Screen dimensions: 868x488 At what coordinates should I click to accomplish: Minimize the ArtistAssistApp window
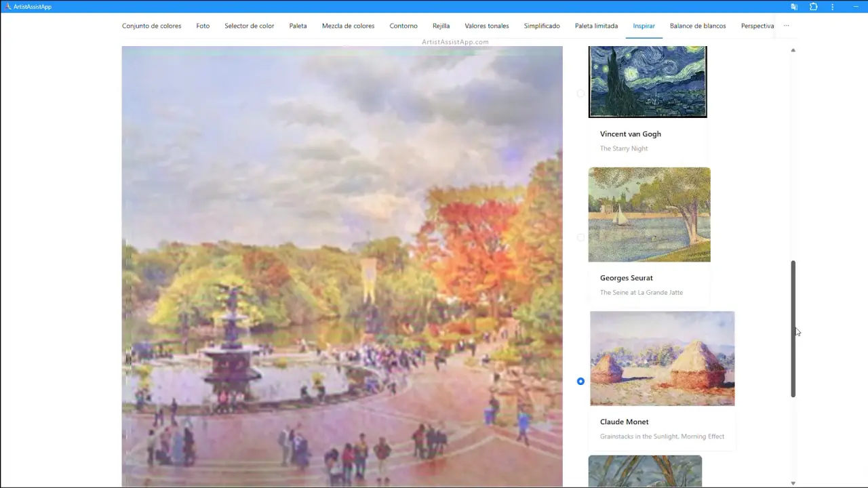coord(856,7)
